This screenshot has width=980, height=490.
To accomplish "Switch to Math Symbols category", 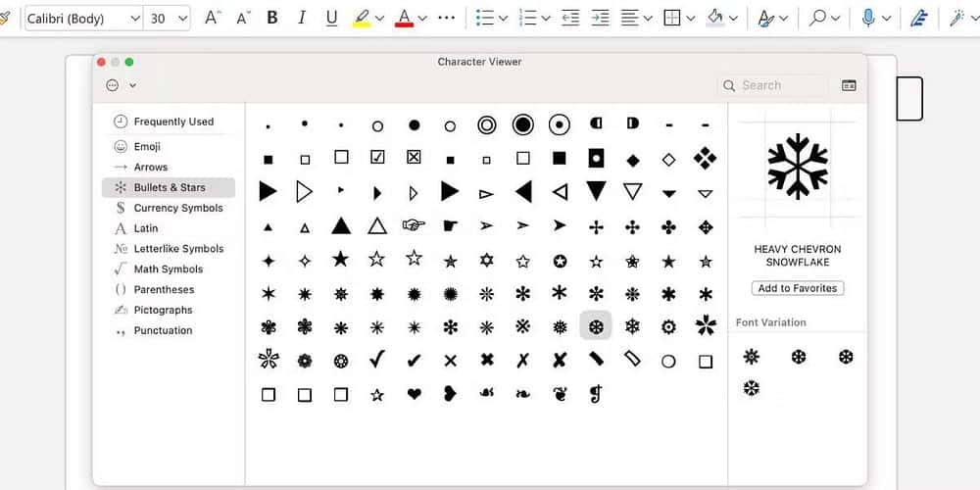I will (168, 269).
